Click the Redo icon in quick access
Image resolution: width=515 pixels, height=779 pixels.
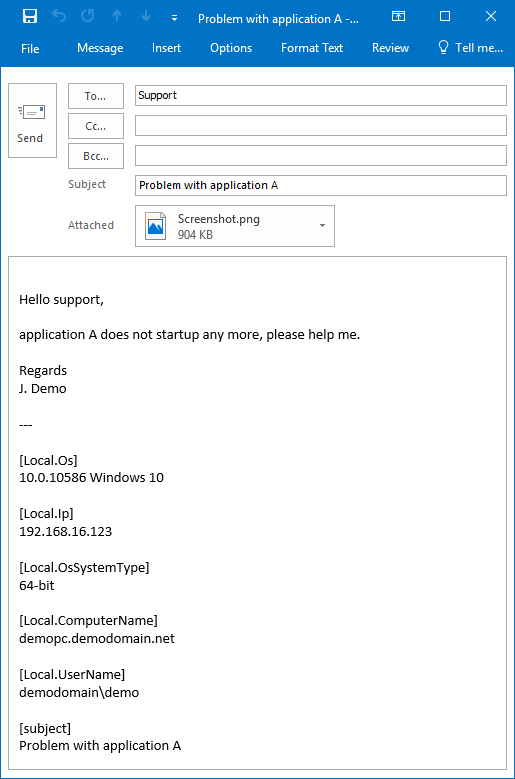(88, 16)
